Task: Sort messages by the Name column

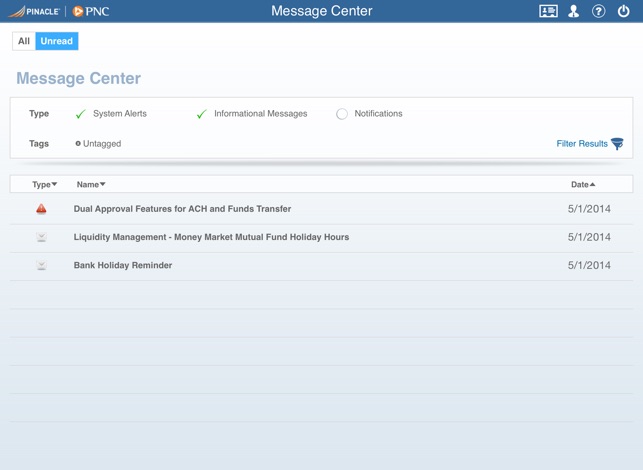Action: (x=91, y=184)
